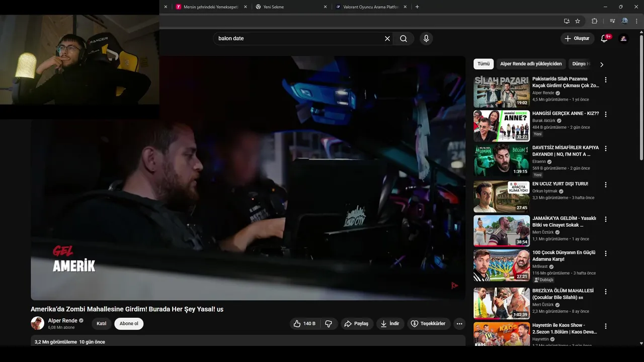Select the Tümü filter chip
Screen dimensions: 644x362
point(484,64)
